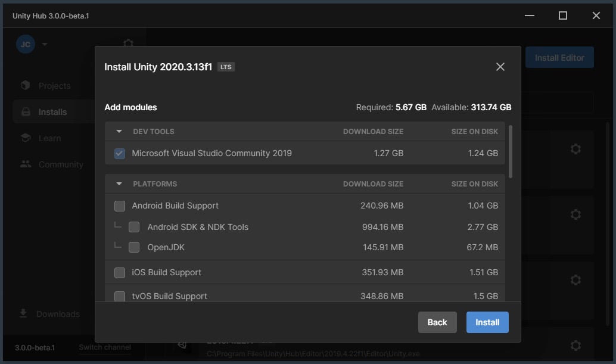Maximize the Unity Hub window
The image size is (616, 364).
(563, 15)
